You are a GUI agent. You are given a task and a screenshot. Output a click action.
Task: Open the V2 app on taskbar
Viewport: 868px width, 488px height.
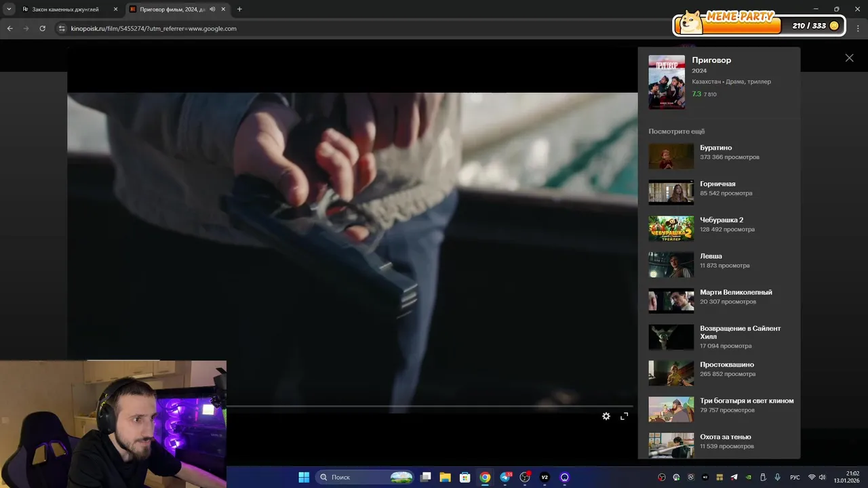(x=545, y=477)
